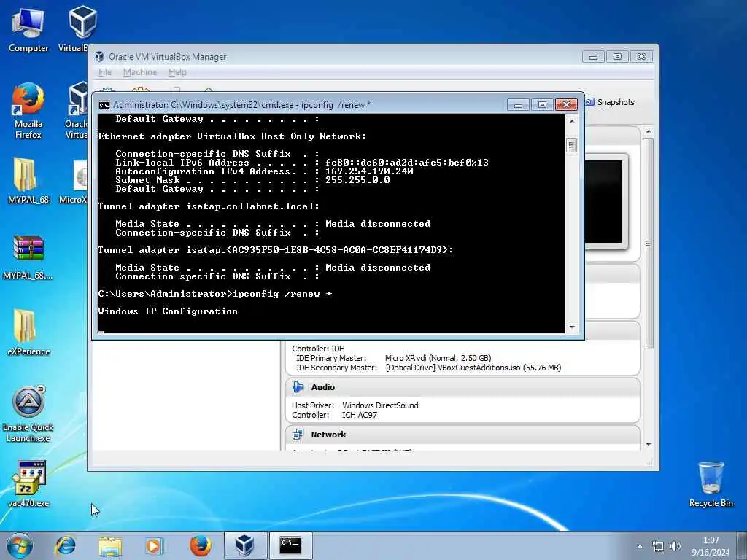747x560 pixels.
Task: Click the Snapshots button in VirtualBox
Action: click(611, 102)
